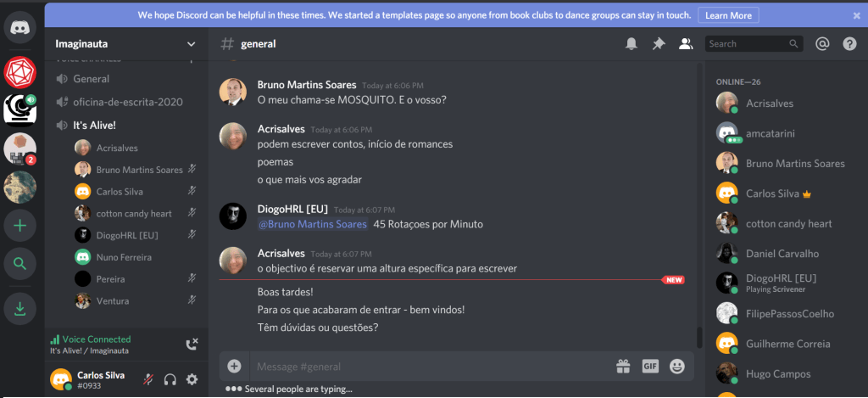This screenshot has height=398, width=868.
Task: Open the Imaginauta server dropdown menu
Action: (191, 44)
